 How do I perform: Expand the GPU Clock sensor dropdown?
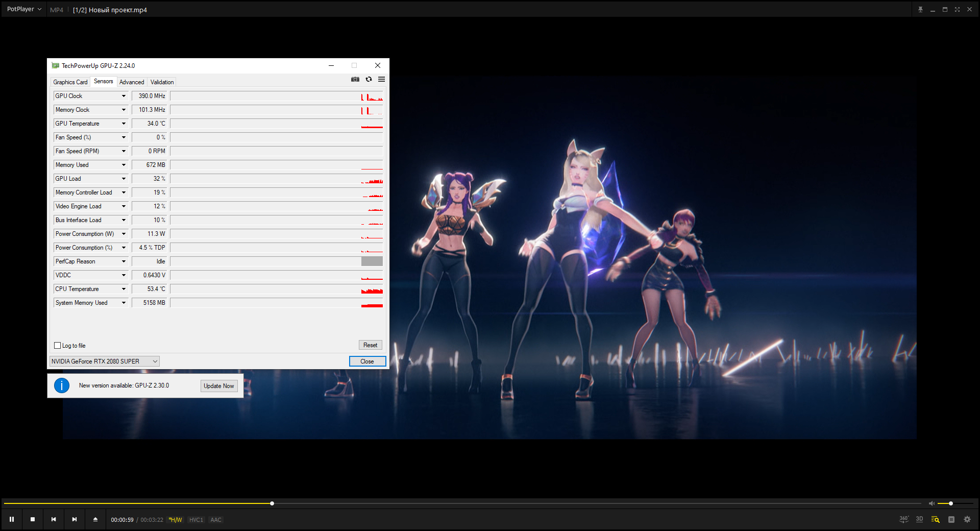click(124, 96)
